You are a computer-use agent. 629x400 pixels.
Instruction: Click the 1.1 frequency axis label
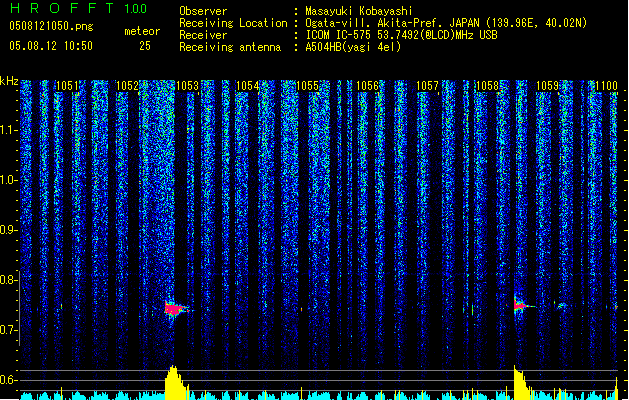click(x=8, y=130)
